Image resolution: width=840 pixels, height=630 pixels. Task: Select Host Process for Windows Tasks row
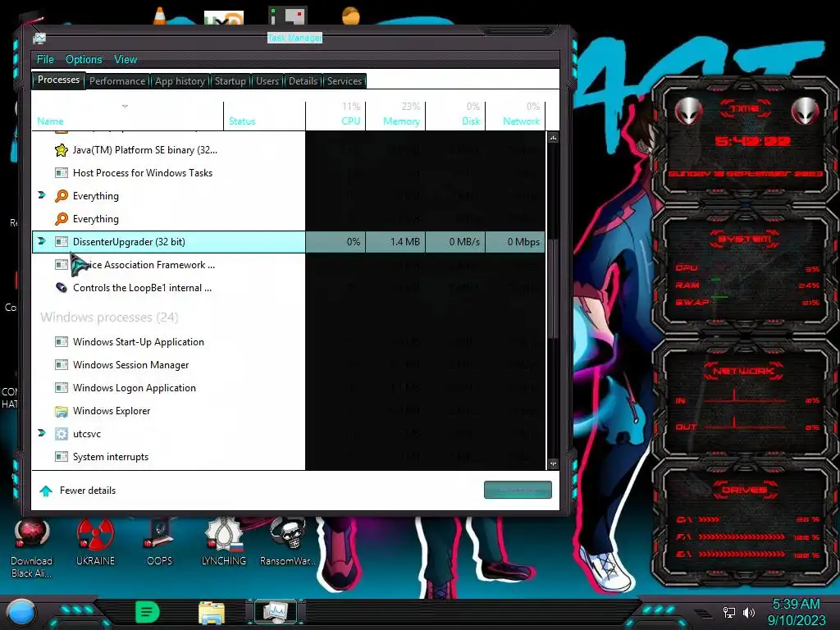click(x=289, y=173)
